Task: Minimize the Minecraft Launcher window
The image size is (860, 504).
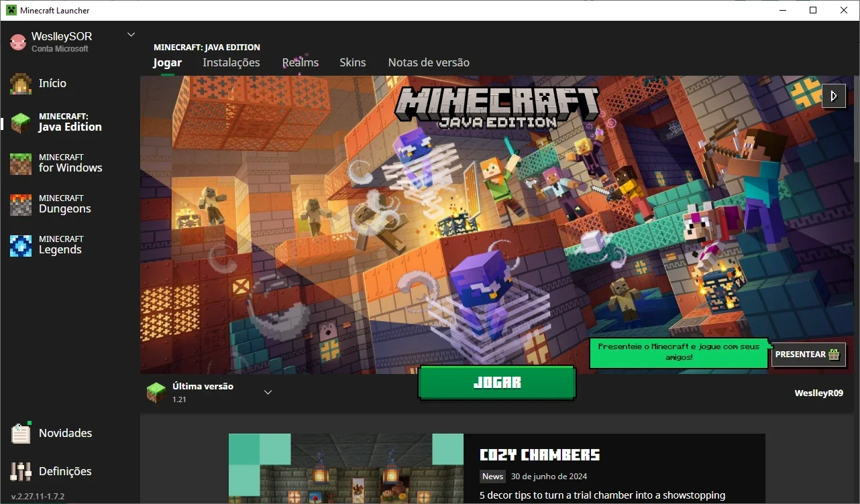Action: point(782,10)
